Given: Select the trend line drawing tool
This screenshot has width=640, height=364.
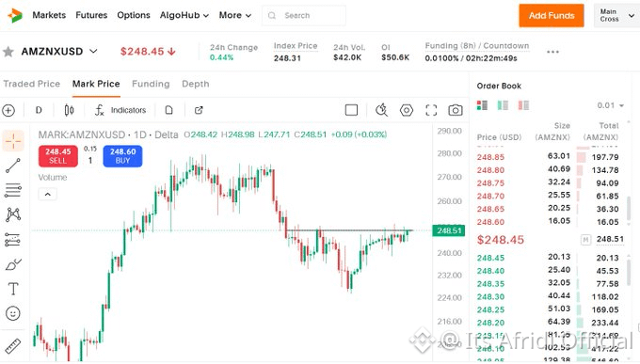Looking at the screenshot, I should tap(13, 166).
